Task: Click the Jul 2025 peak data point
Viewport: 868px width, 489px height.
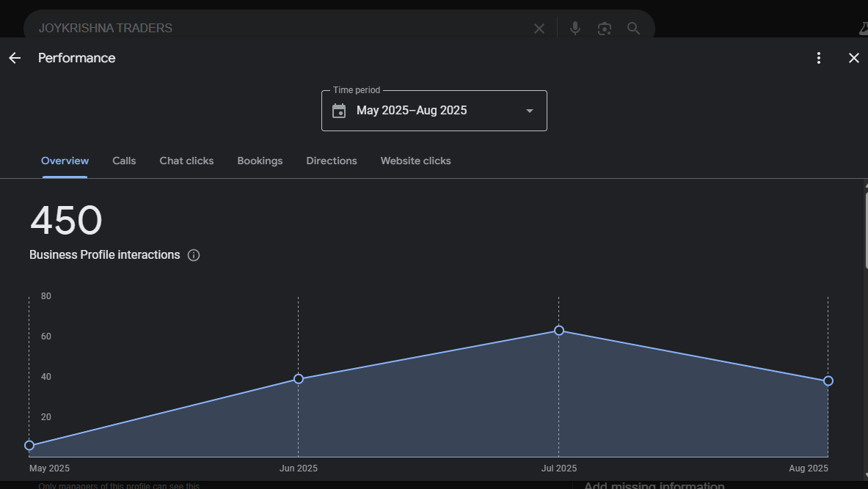Action: click(x=559, y=331)
